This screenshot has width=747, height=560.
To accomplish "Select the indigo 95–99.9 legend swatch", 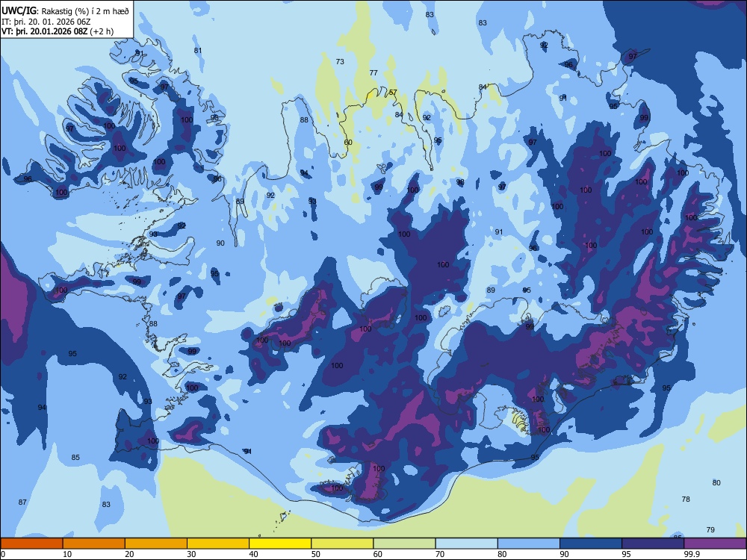I will pyautogui.click(x=653, y=544).
